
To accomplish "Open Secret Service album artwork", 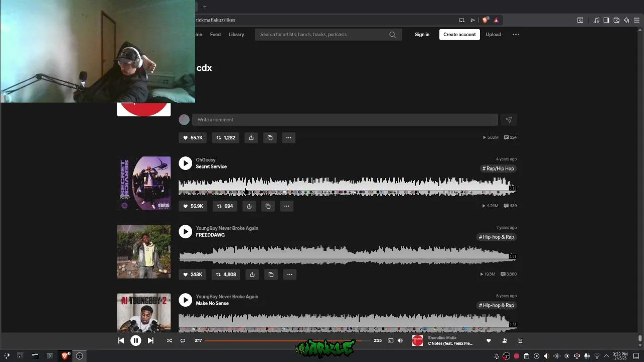I will point(144,183).
